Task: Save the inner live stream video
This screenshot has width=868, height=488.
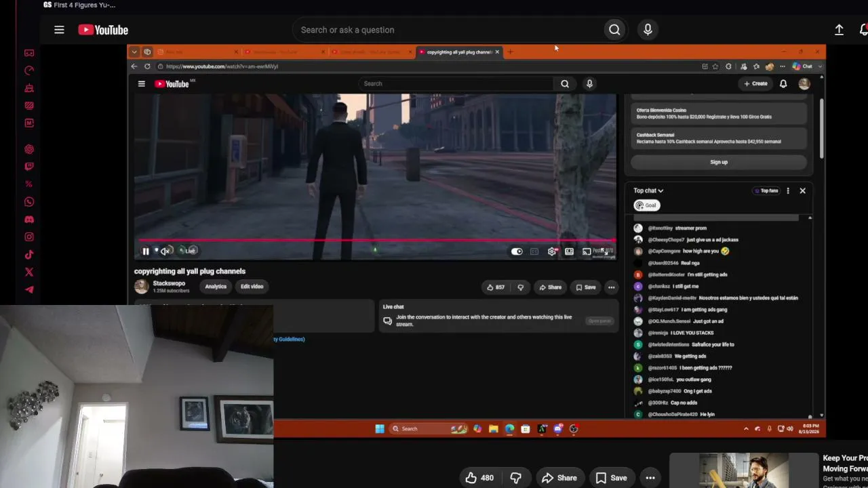Action: coord(585,287)
